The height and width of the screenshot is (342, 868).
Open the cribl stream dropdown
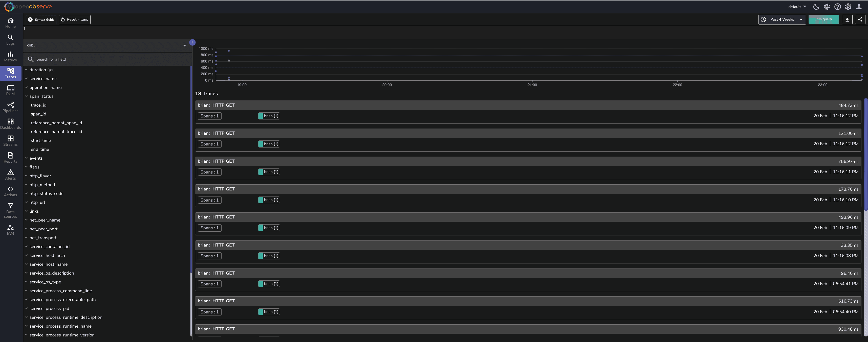[x=106, y=45]
